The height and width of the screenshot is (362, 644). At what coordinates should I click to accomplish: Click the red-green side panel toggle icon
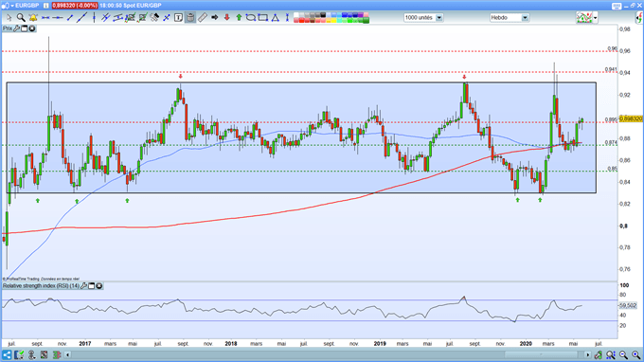640,18
